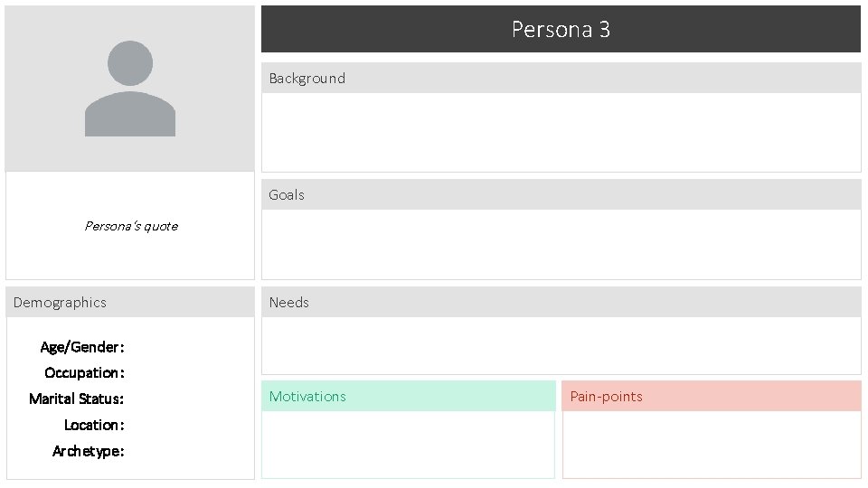Click inside the Background text area

561,132
